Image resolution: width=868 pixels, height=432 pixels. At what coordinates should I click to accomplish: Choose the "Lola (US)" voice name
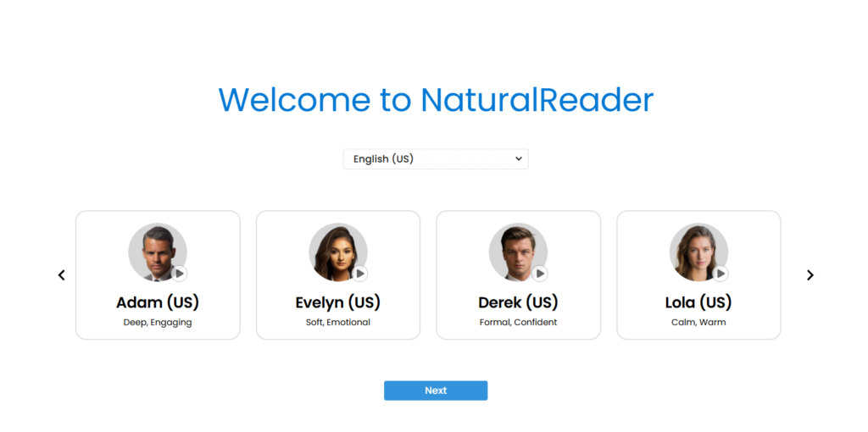pos(698,302)
